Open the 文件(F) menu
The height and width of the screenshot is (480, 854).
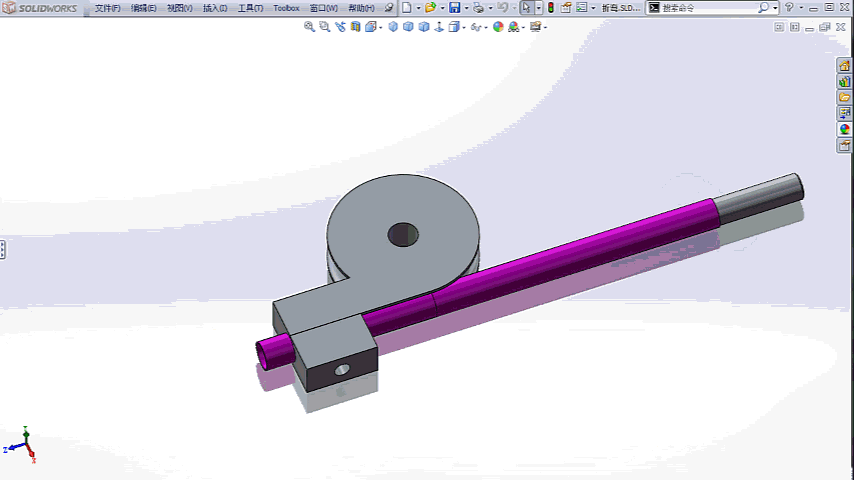click(107, 8)
